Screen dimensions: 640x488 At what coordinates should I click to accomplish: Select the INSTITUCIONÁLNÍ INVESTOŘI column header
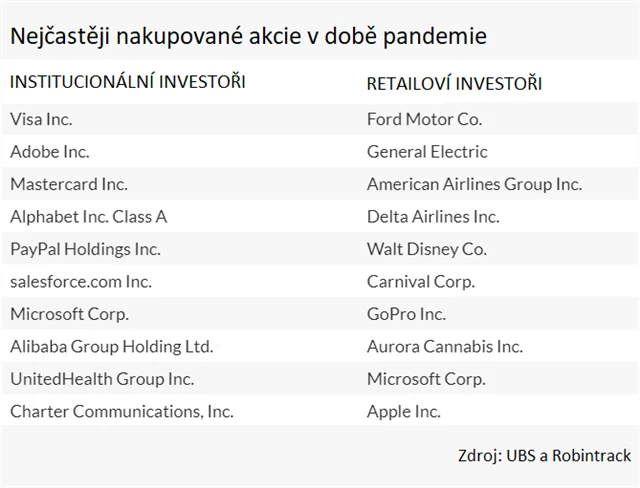[127, 83]
